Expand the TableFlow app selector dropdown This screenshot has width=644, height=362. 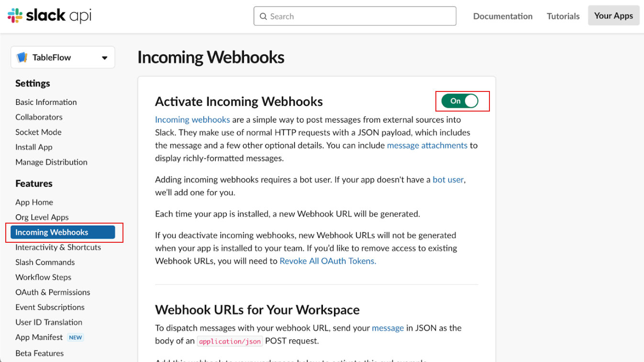(x=104, y=58)
